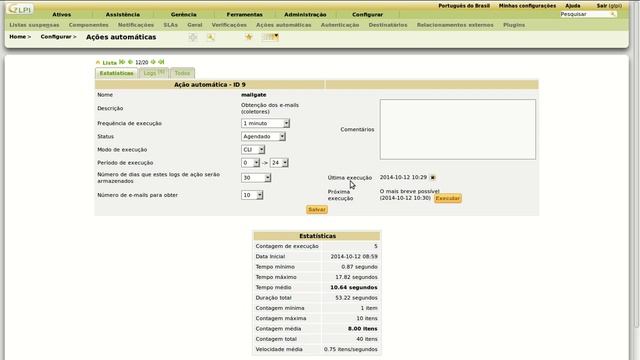Open Relacionamentos externos submenu
Viewport: 640px width, 360px height.
click(x=455, y=25)
